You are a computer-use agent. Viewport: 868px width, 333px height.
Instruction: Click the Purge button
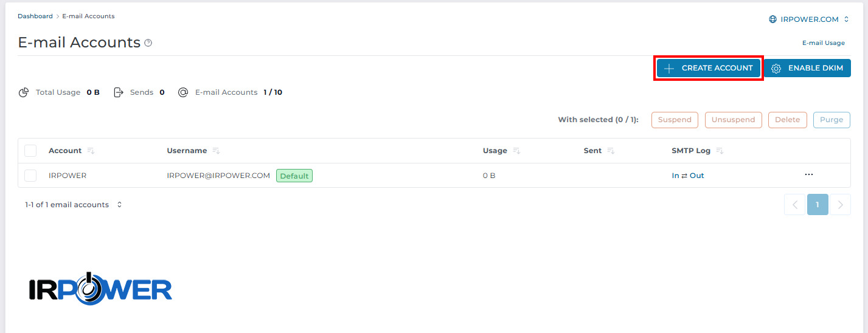click(x=832, y=120)
